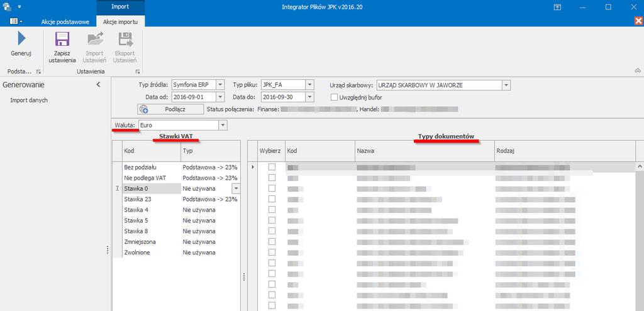The image size is (644, 311).
Task: Sort document types by Nazwa column
Action: 425,151
